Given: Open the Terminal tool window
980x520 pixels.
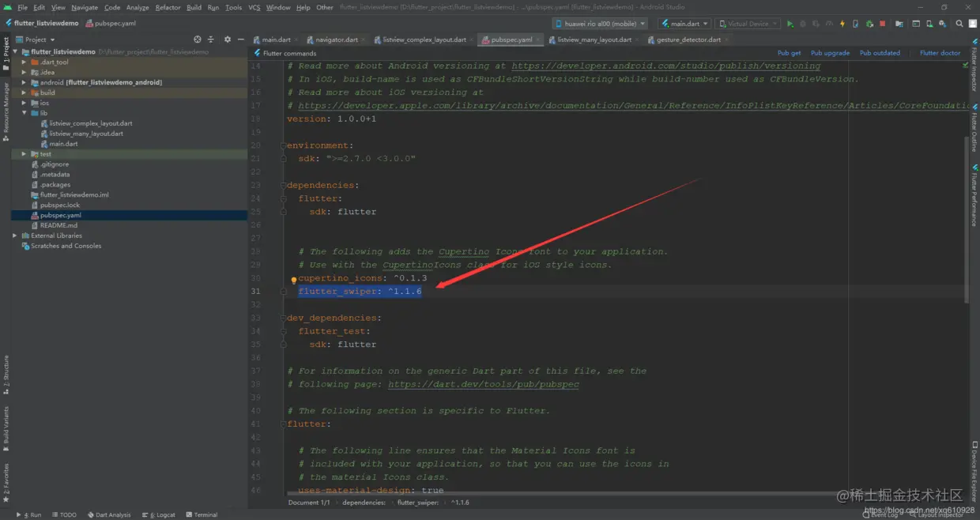Looking at the screenshot, I should click(x=202, y=514).
